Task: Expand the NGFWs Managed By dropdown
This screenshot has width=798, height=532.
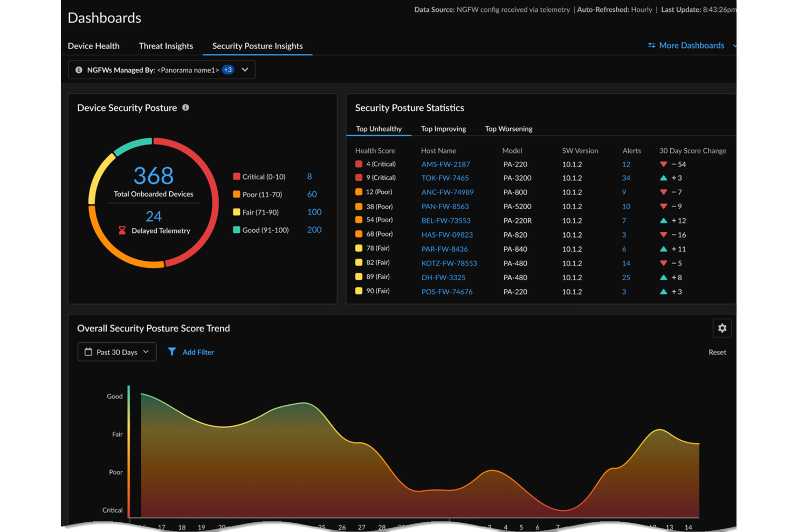Action: coord(244,70)
